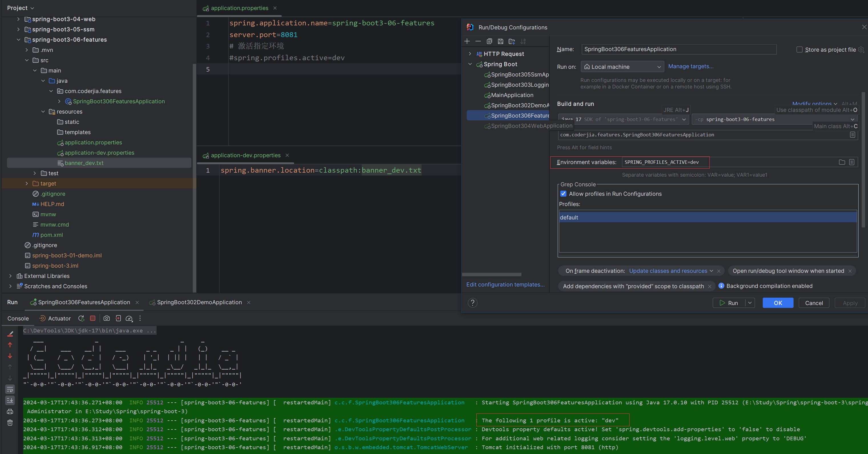Remove the selected run configuration

478,41
